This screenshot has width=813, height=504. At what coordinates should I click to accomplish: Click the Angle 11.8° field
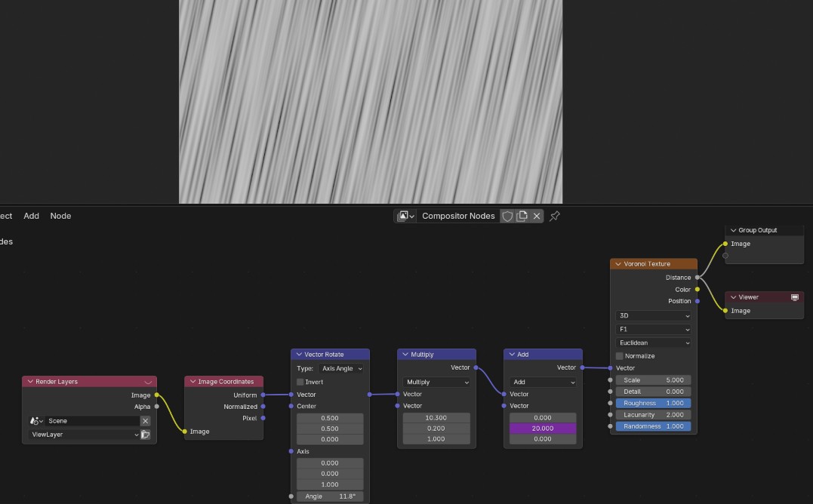tap(331, 496)
